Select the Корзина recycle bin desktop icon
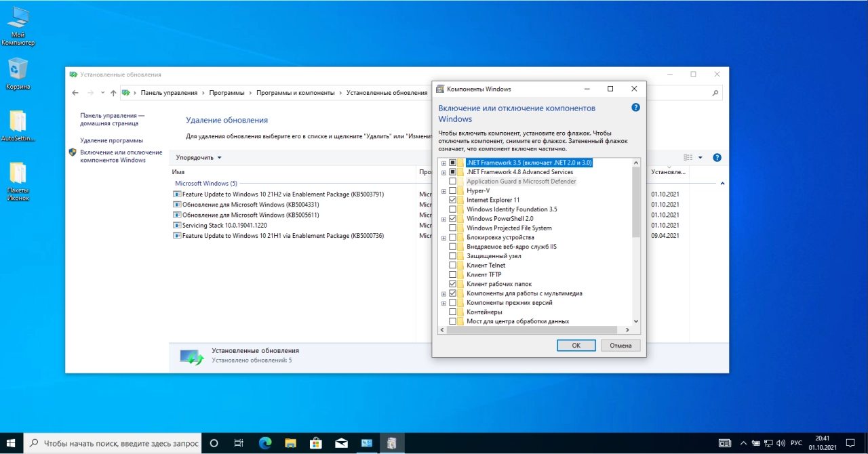This screenshot has height=454, width=868. [x=18, y=74]
